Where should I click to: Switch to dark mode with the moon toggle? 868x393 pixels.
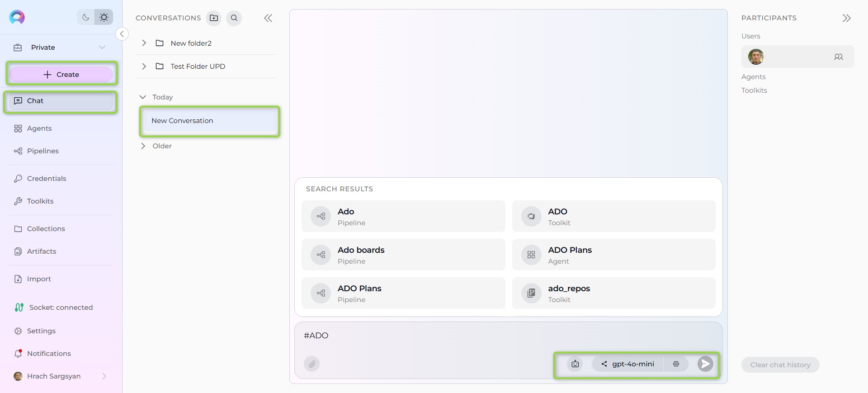pyautogui.click(x=85, y=17)
